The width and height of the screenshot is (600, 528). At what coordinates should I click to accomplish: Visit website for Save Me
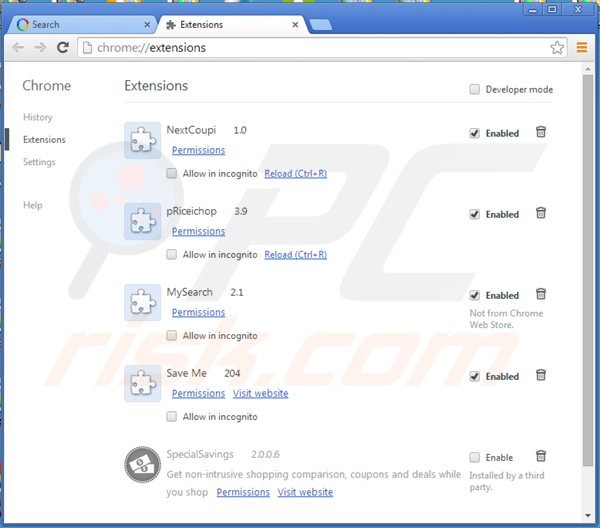(261, 394)
